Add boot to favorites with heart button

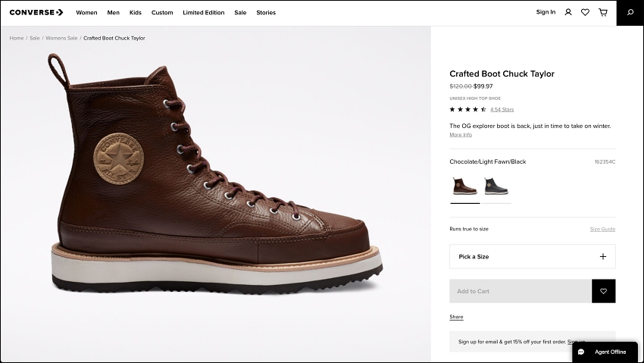pyautogui.click(x=603, y=291)
